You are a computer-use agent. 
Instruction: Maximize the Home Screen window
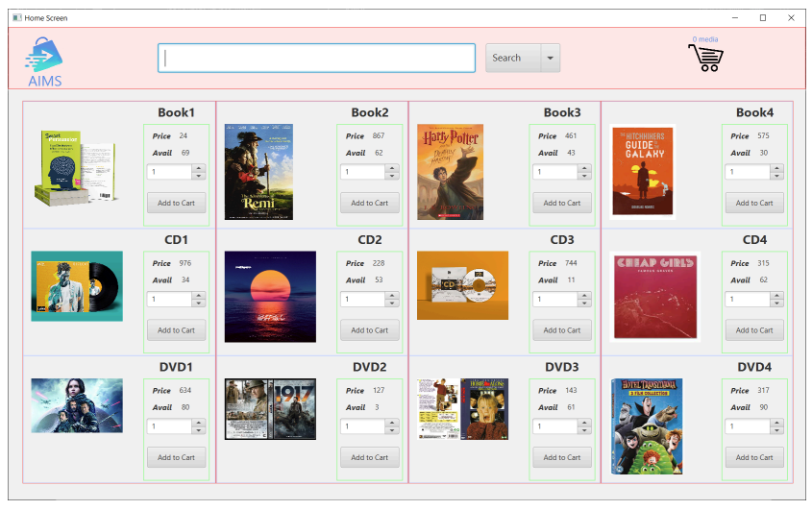tap(762, 17)
